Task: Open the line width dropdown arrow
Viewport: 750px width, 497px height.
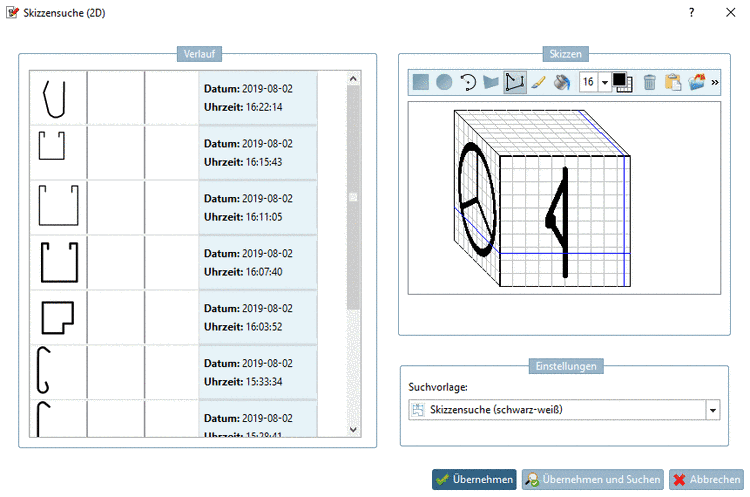Action: pyautogui.click(x=605, y=82)
